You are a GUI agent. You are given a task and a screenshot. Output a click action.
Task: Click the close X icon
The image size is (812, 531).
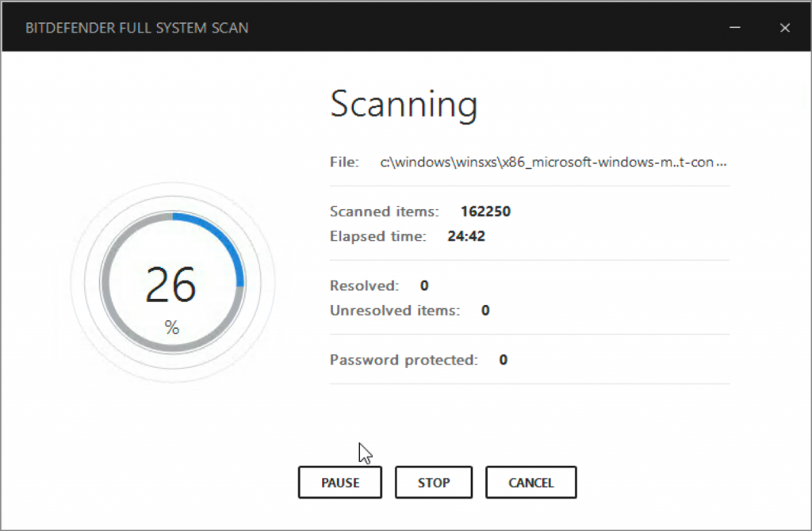pos(784,27)
